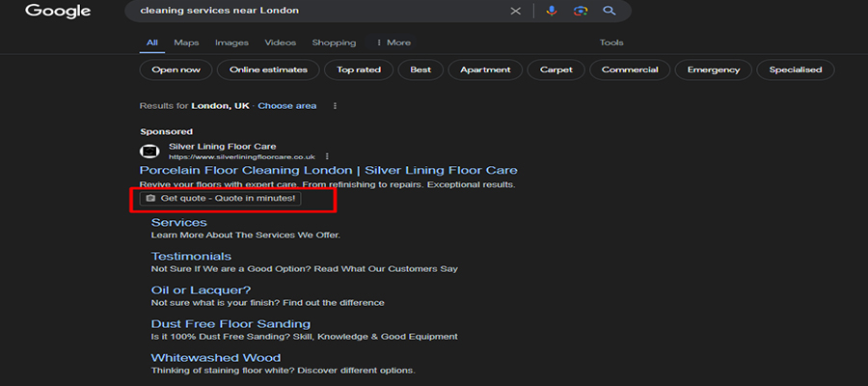868x386 pixels.
Task: Expand the More search filters menu
Action: coord(393,42)
